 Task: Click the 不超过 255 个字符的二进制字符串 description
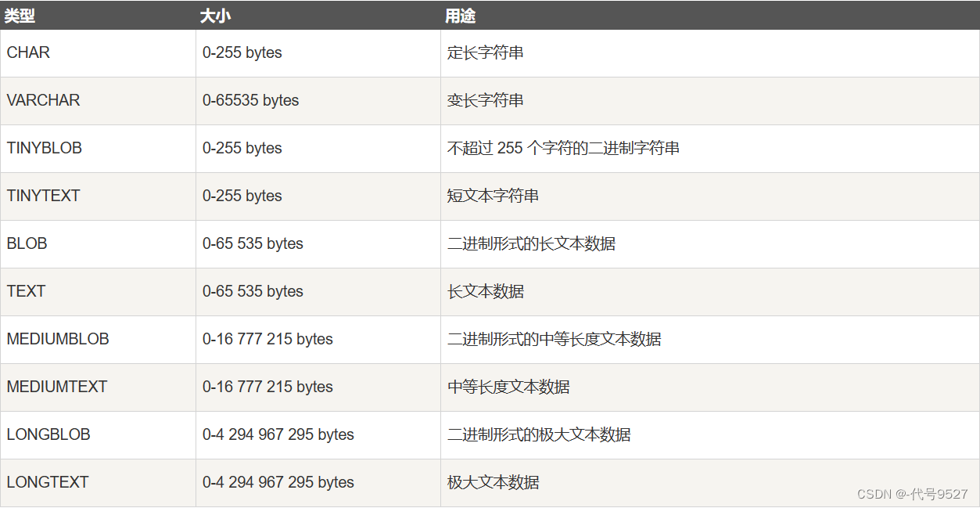point(563,148)
